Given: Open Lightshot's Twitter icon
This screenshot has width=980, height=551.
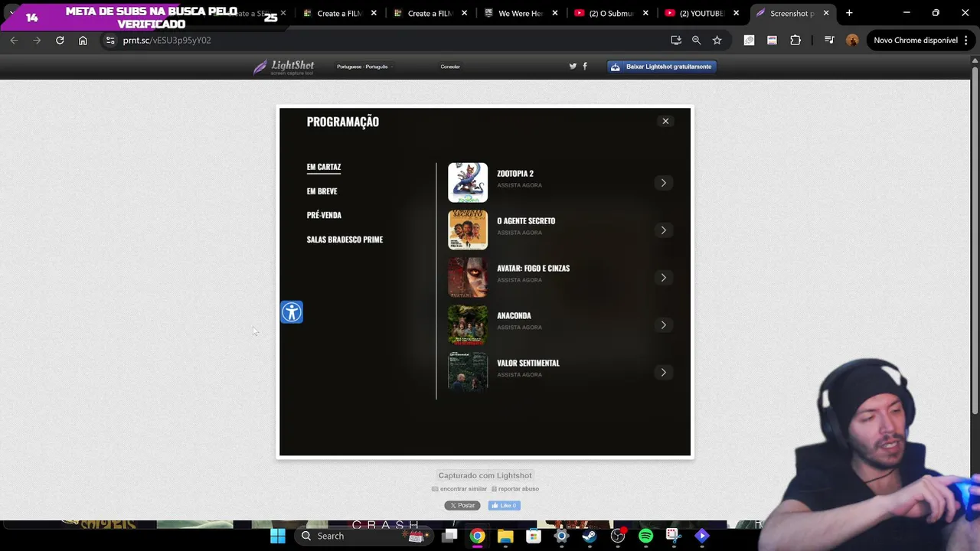Looking at the screenshot, I should pos(573,67).
